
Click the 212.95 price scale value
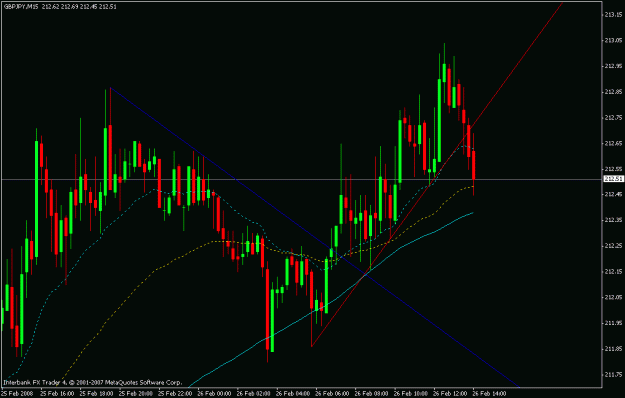click(614, 66)
